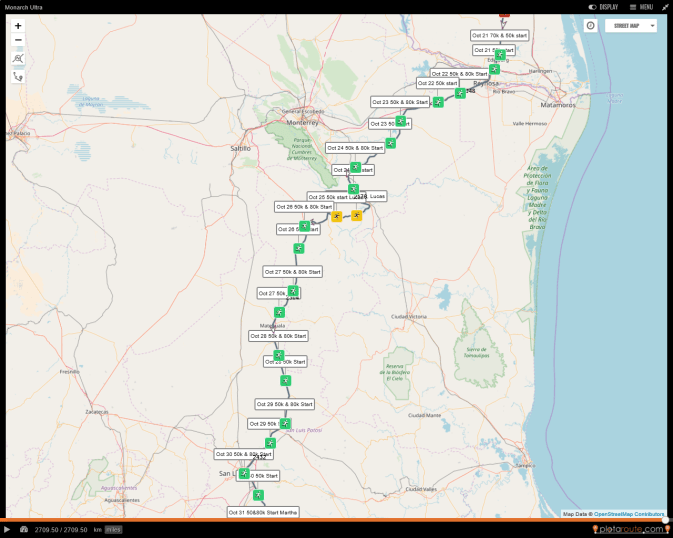Image resolution: width=673 pixels, height=538 pixels.
Task: Open the Street Map layer dropdown
Action: (x=635, y=26)
